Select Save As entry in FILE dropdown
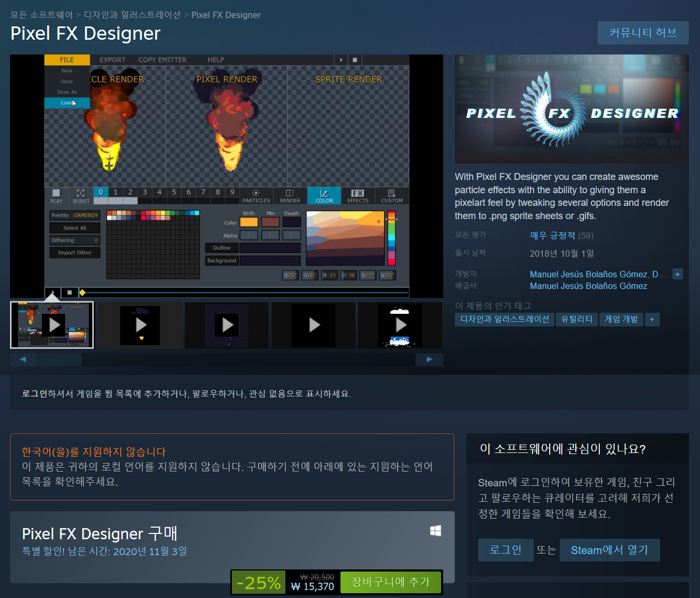This screenshot has width=700, height=598. pyautogui.click(x=67, y=92)
